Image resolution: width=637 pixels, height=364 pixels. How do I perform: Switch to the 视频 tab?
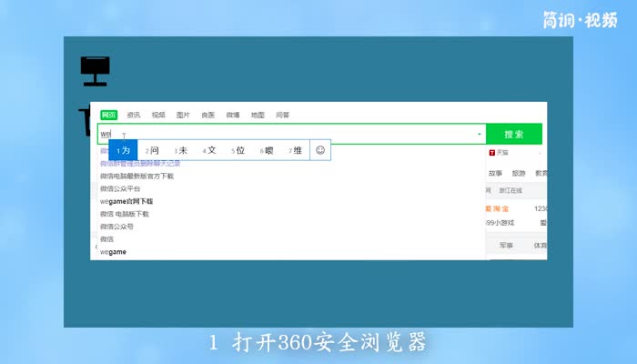158,116
